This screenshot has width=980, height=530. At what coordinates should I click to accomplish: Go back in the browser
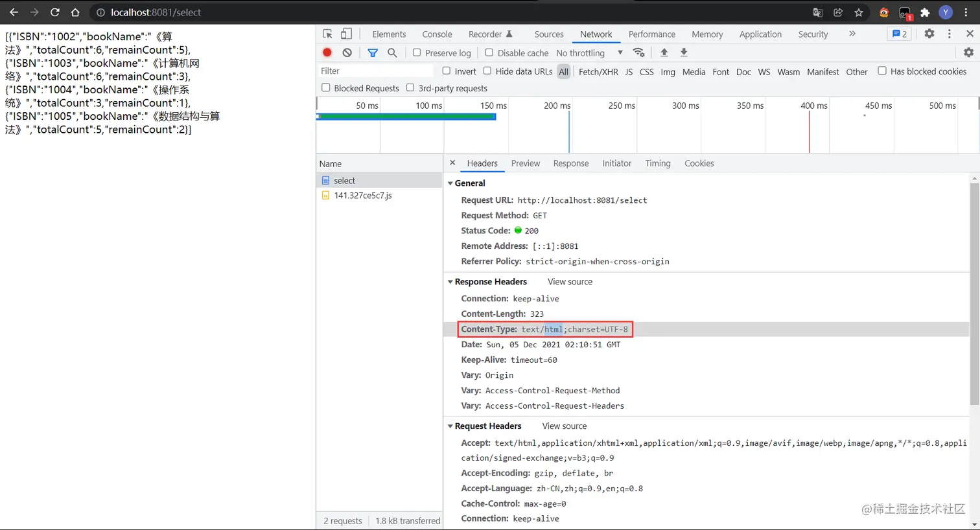coord(14,12)
